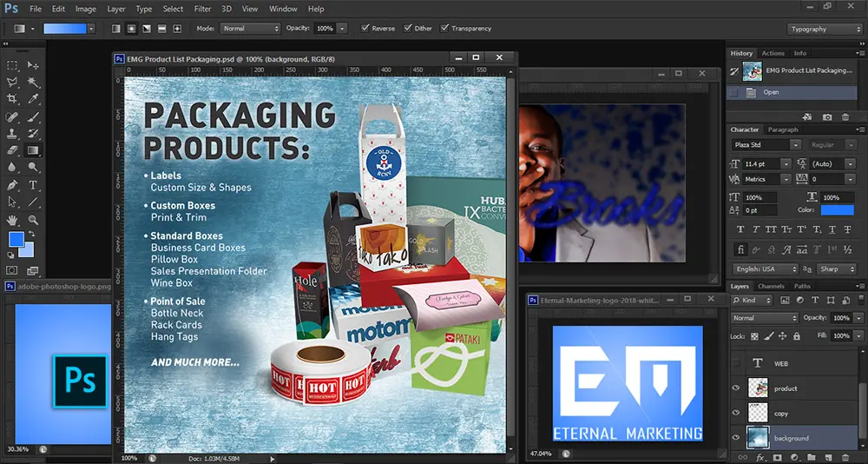The width and height of the screenshot is (868, 464).
Task: Select the Path Selection tool
Action: point(12,202)
